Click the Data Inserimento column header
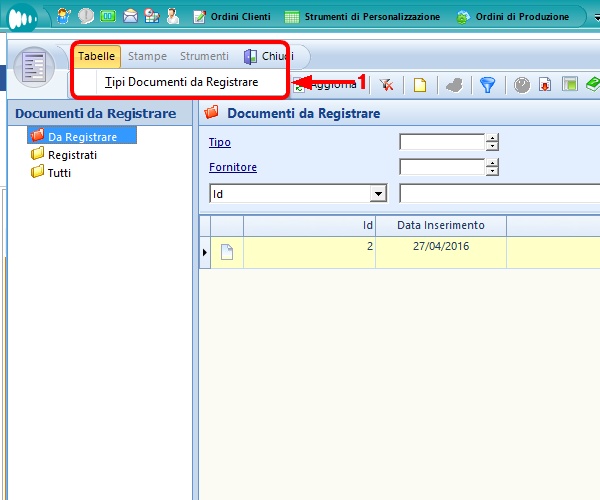This screenshot has width=600, height=500. [440, 226]
